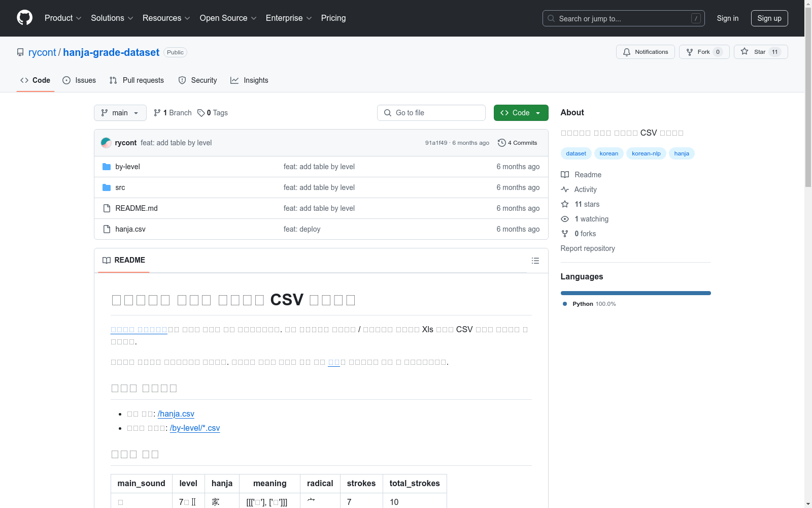Fork this repository
This screenshot has width=812, height=508.
point(704,52)
